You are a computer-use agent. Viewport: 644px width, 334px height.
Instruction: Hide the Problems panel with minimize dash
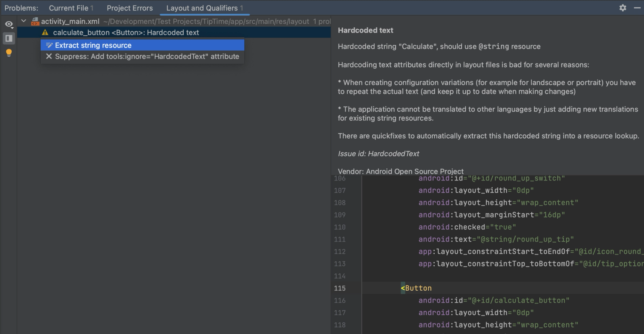pyautogui.click(x=637, y=8)
